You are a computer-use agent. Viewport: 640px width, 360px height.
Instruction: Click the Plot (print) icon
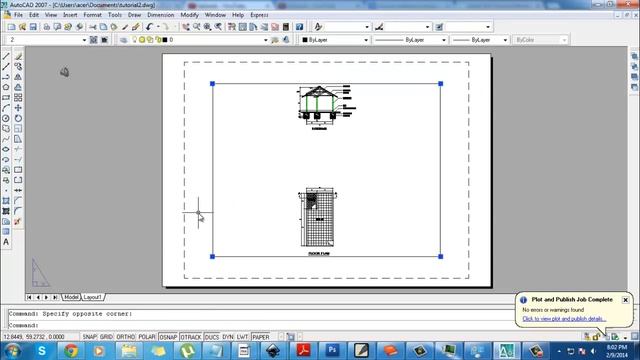[x=47, y=27]
